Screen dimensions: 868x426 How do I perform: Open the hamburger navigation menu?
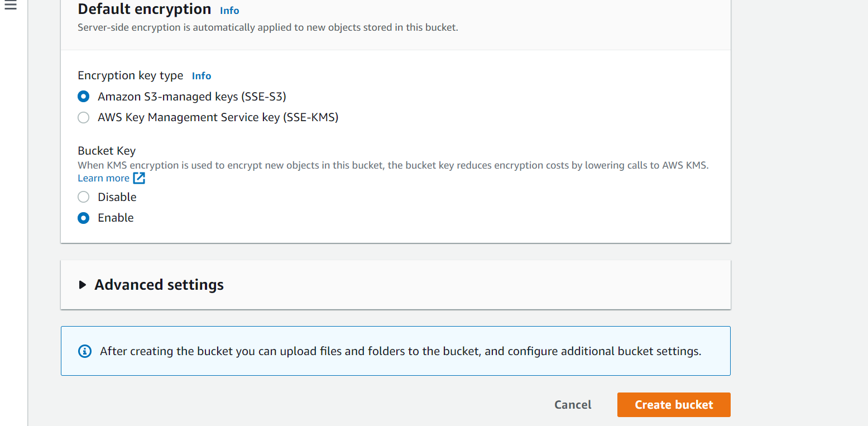[10, 6]
